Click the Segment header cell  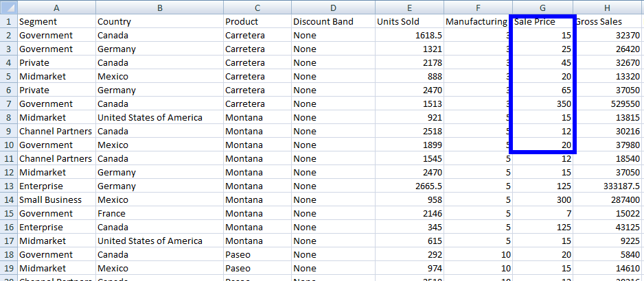[x=57, y=21]
